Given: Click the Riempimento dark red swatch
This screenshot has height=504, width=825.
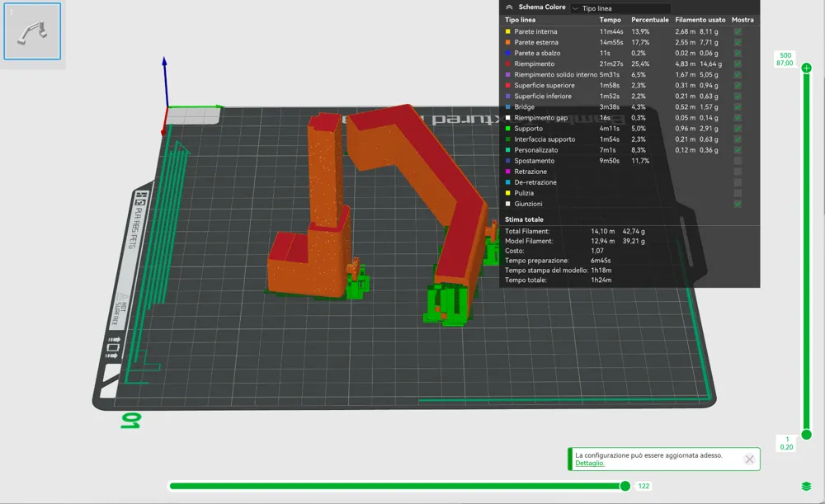Looking at the screenshot, I should 507,64.
